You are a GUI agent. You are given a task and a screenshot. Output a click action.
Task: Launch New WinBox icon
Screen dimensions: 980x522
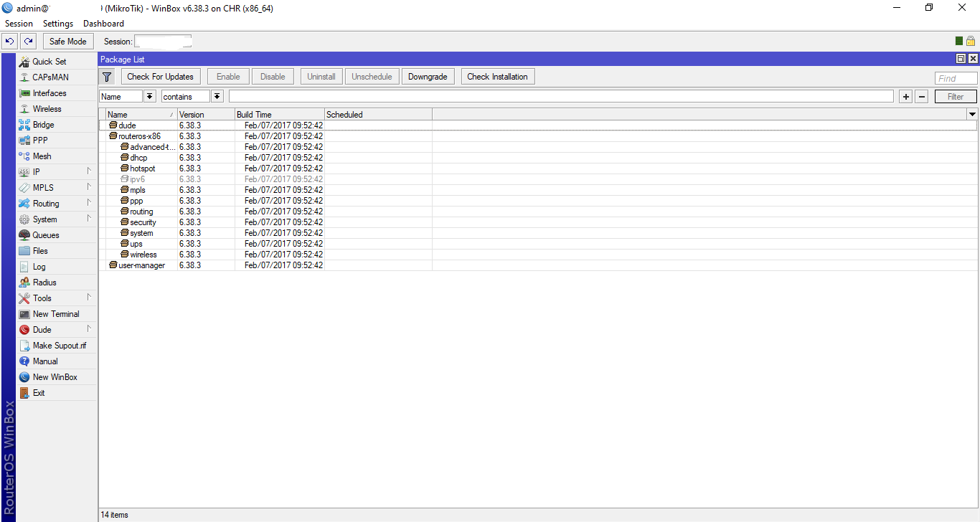[x=24, y=377]
